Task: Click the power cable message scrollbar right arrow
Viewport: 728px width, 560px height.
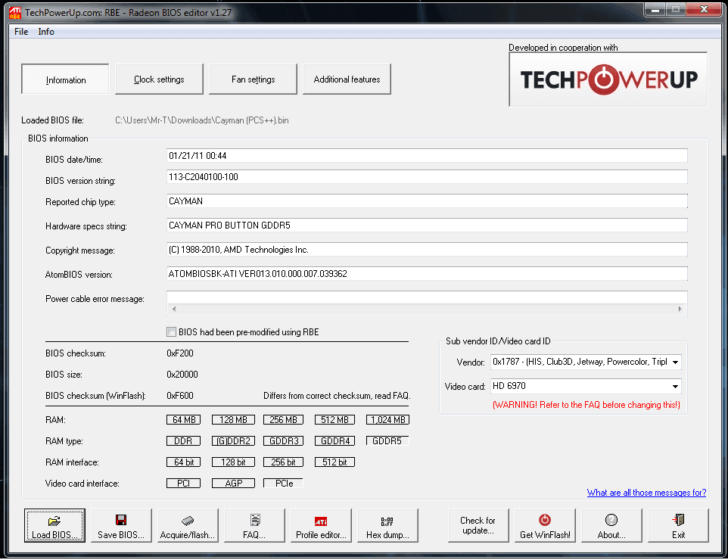Action: pyautogui.click(x=680, y=310)
